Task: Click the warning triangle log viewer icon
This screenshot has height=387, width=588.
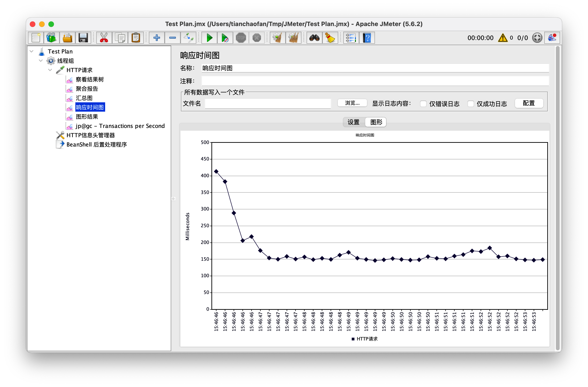Action: [x=503, y=38]
